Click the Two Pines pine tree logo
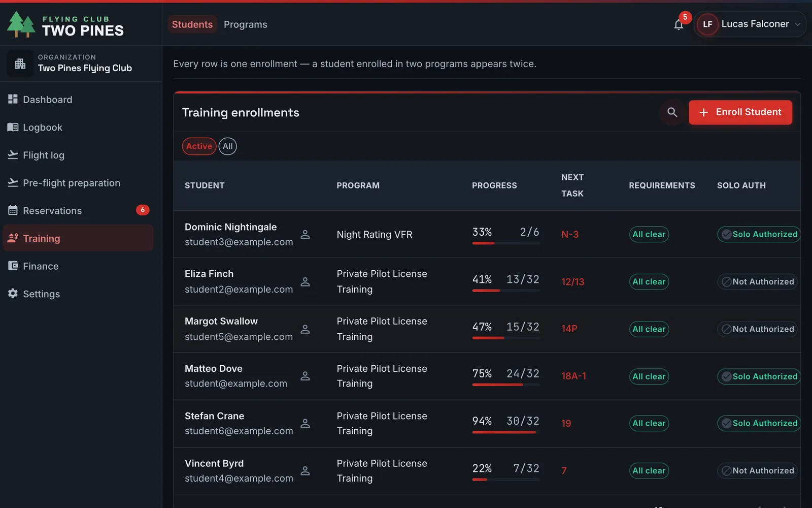The image size is (812, 508). 21,24
